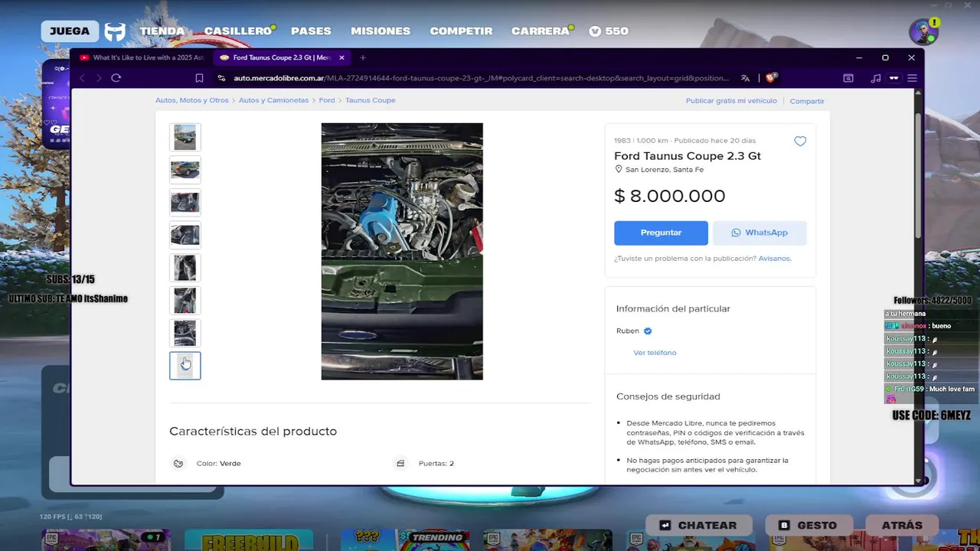
Task: Select the fourth photo thumbnail
Action: (185, 235)
